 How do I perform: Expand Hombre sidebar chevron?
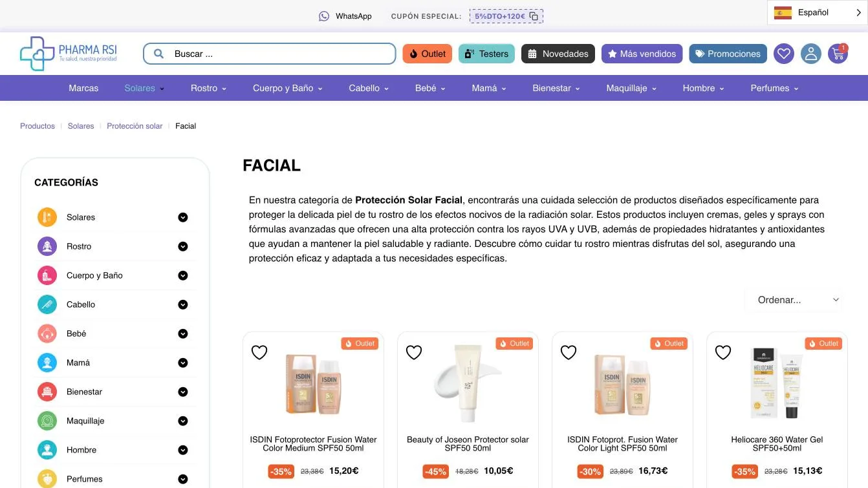coord(183,450)
